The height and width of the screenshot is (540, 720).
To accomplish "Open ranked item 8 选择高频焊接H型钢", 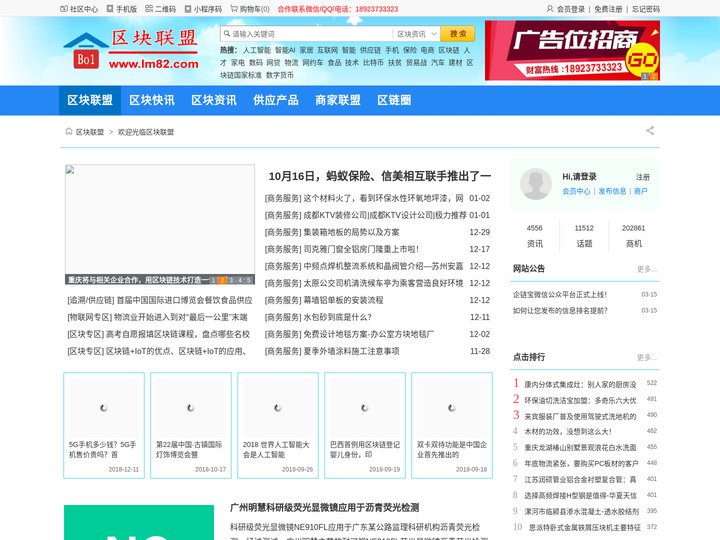I will [580, 495].
